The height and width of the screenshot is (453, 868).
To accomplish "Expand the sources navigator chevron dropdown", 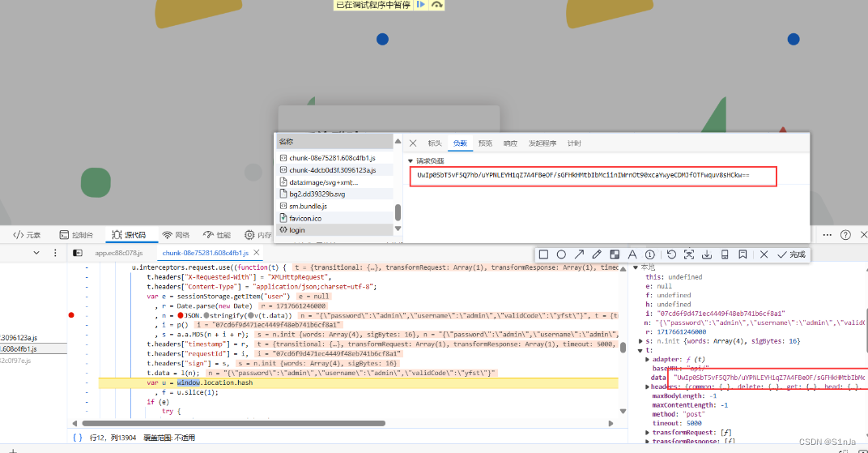I will 36,253.
